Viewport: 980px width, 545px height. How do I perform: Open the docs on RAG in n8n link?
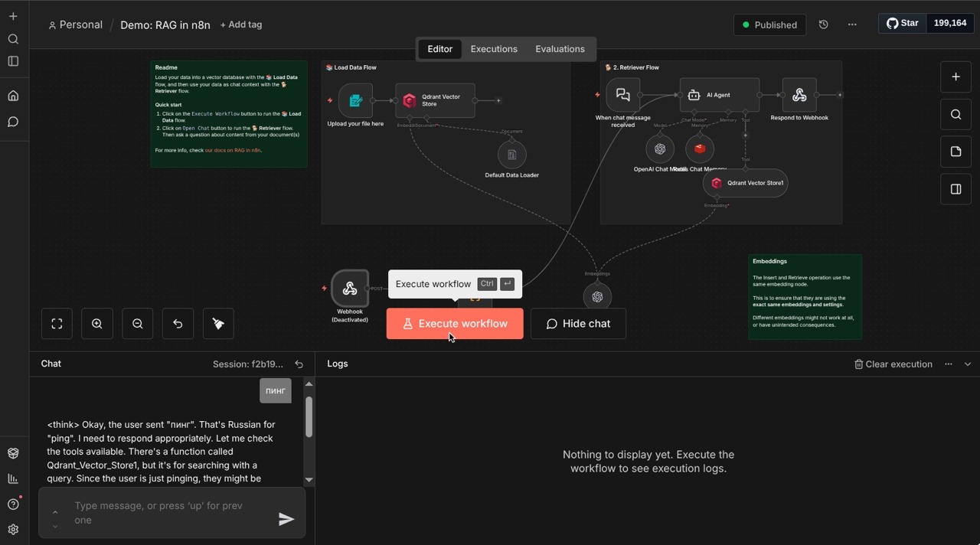[233, 150]
